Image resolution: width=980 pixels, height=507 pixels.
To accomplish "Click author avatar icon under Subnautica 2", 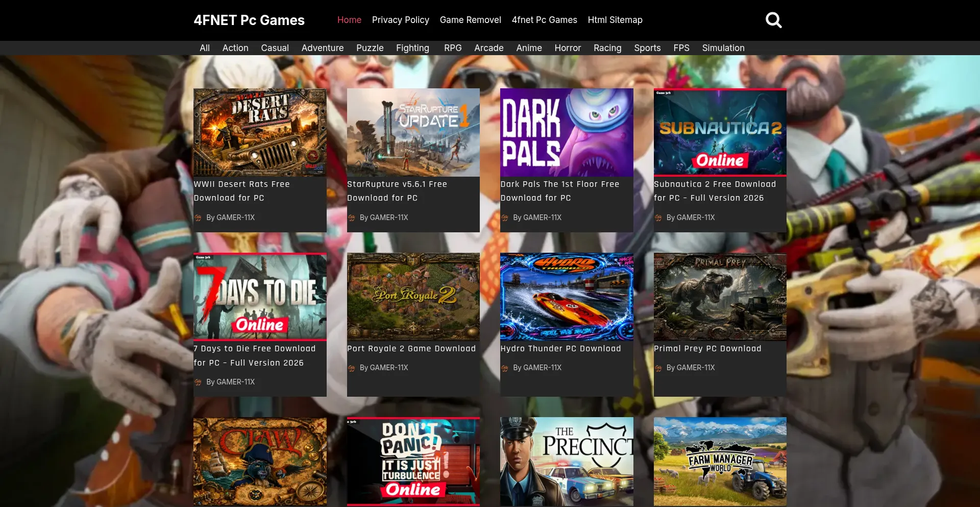I will (658, 218).
